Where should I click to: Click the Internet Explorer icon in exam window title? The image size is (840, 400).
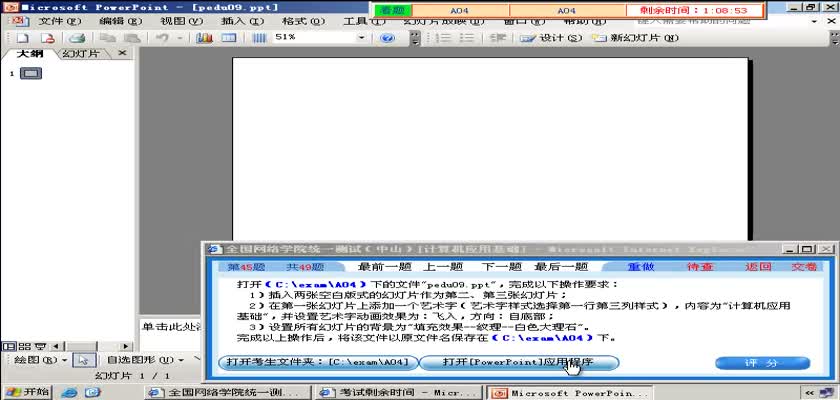tap(214, 249)
